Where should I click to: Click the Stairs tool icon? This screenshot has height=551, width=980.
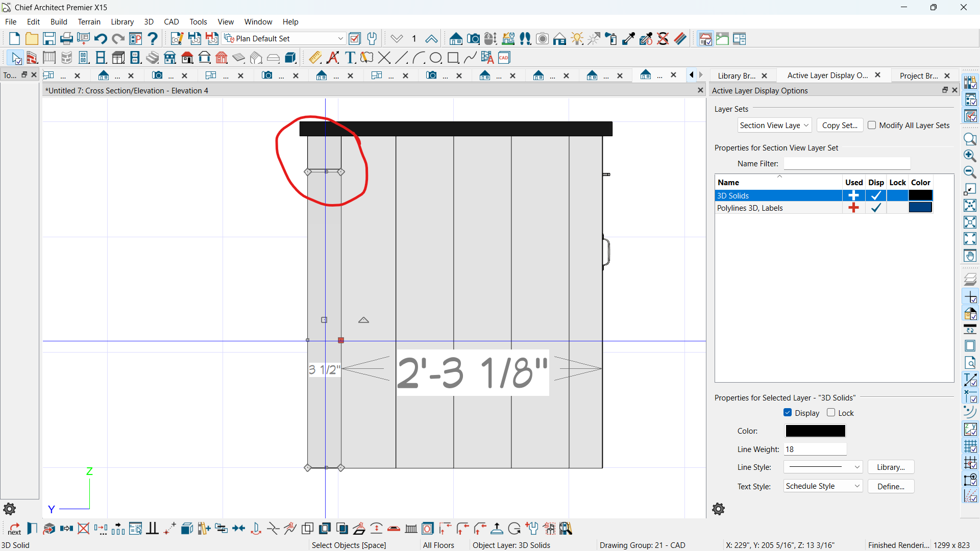153,58
